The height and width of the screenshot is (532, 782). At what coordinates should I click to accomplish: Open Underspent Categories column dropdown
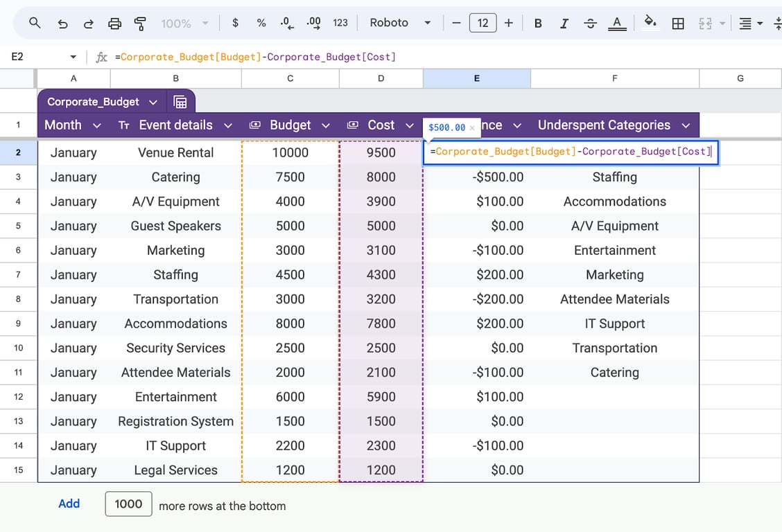[686, 125]
